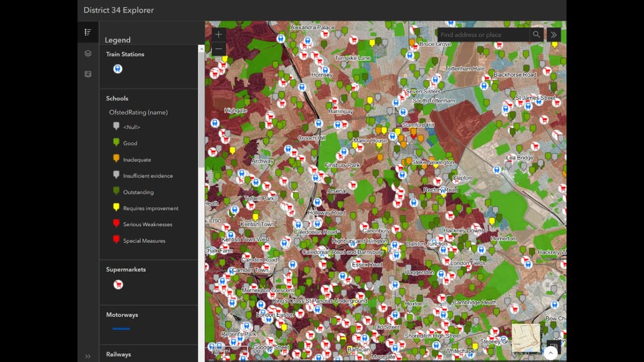This screenshot has height=362, width=644.
Task: Click the Special Measures red legend marker
Action: (116, 240)
